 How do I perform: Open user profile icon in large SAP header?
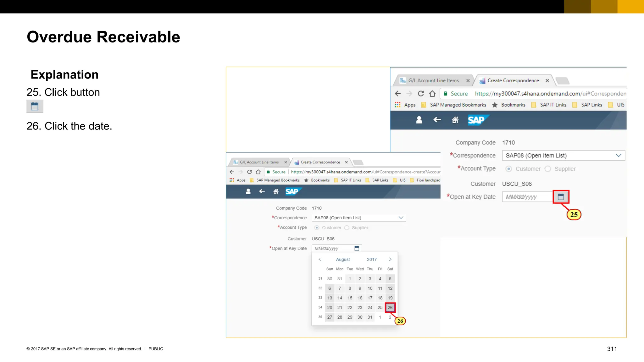419,120
